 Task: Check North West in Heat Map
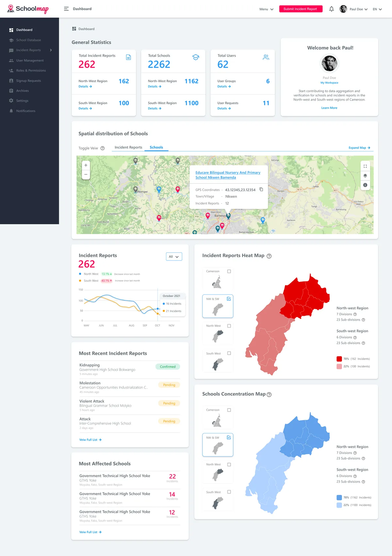229,326
